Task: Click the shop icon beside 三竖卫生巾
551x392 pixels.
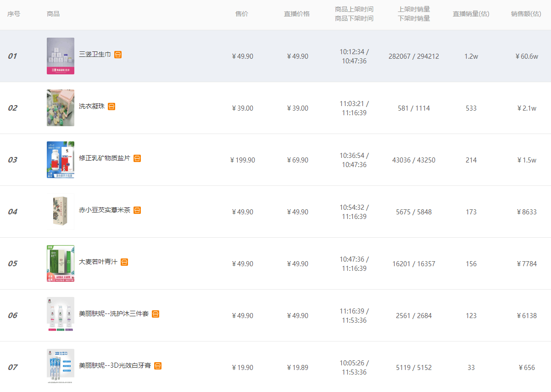Action: pyautogui.click(x=118, y=55)
